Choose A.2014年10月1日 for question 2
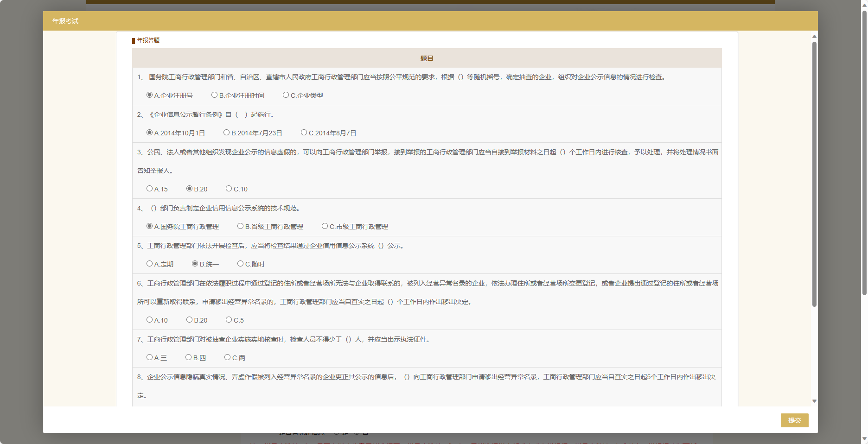Viewport: 868px width, 444px height. point(149,133)
